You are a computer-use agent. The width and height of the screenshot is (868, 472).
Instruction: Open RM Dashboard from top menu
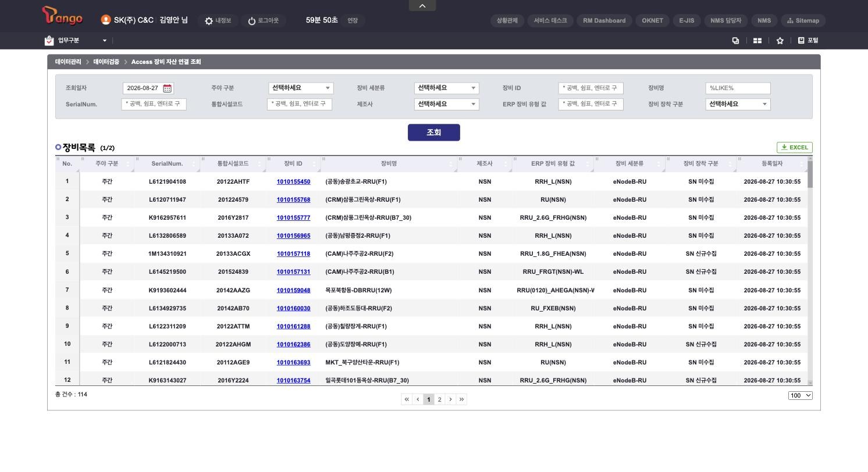604,20
